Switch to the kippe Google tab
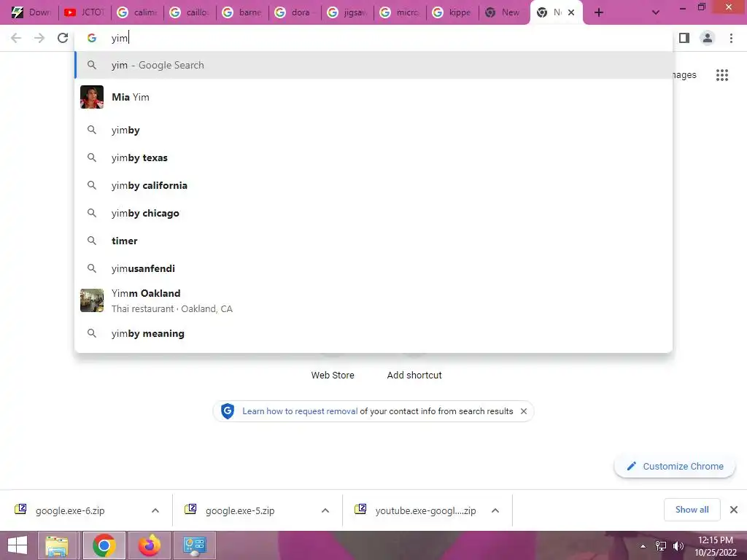Screen dimensions: 747x560 [452, 12]
